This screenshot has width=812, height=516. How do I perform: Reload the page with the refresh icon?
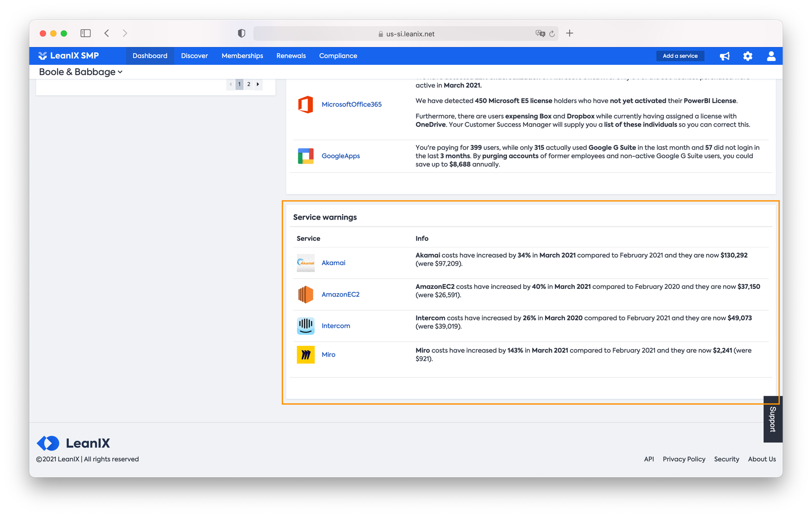552,34
